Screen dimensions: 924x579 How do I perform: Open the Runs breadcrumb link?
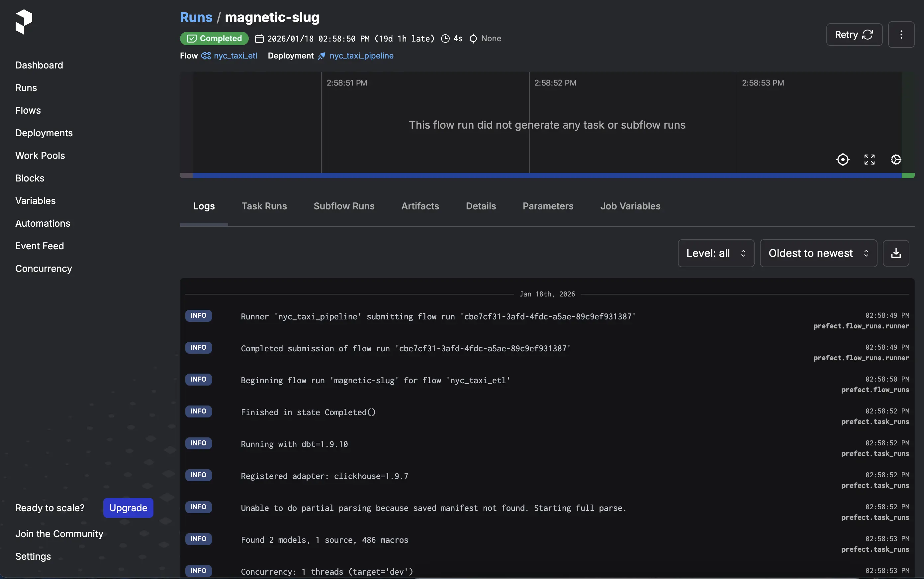tap(196, 17)
